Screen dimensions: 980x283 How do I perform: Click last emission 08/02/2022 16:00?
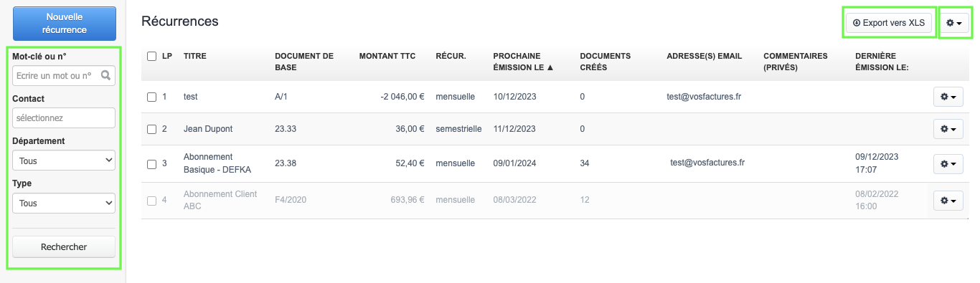tap(877, 200)
